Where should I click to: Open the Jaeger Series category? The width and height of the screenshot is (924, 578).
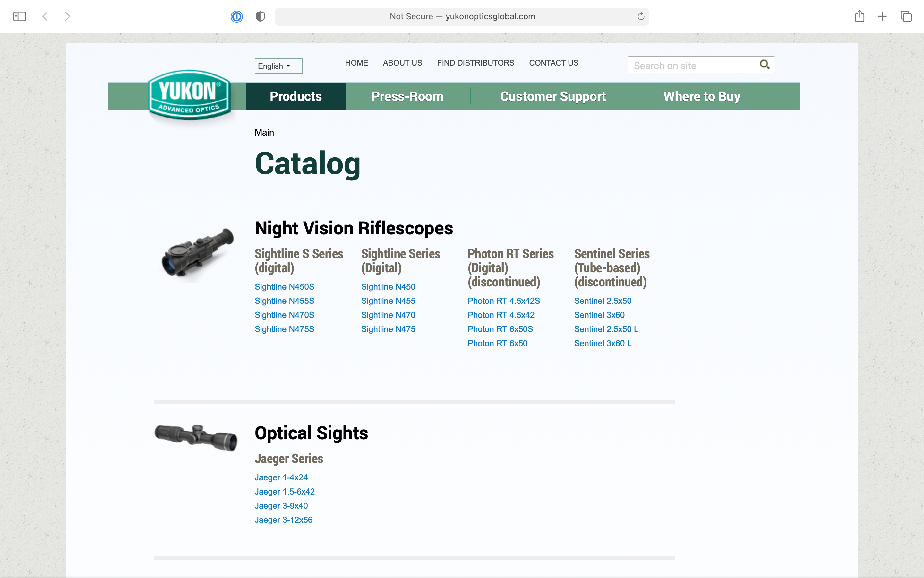point(289,459)
